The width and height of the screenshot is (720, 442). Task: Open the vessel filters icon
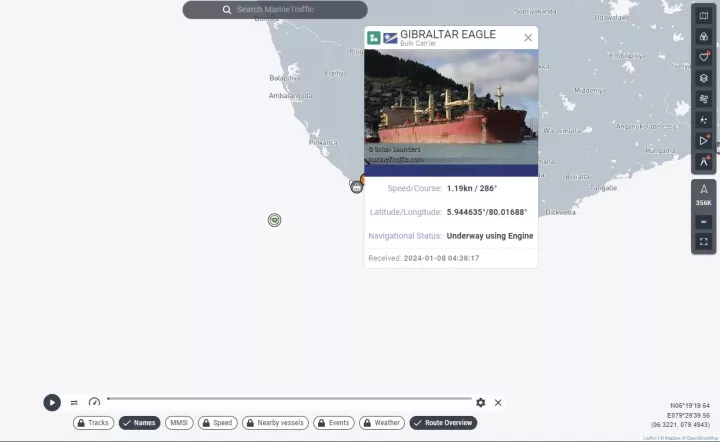[703, 37]
